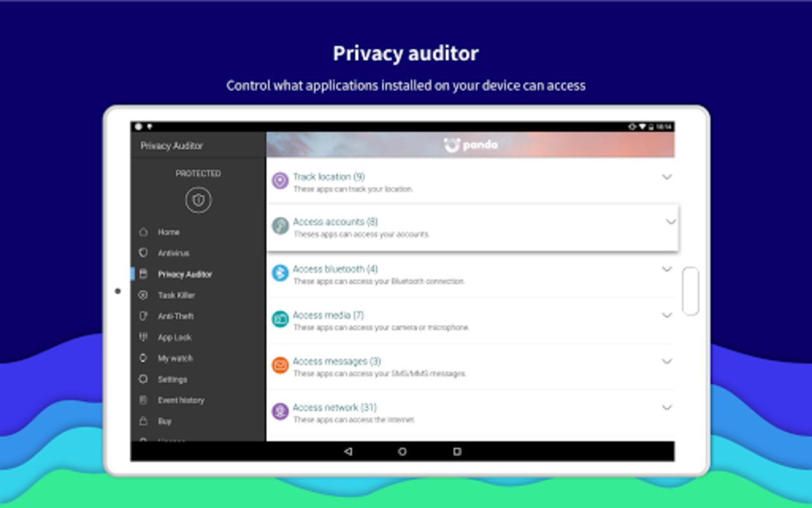Click the Access media camera icon

click(280, 319)
